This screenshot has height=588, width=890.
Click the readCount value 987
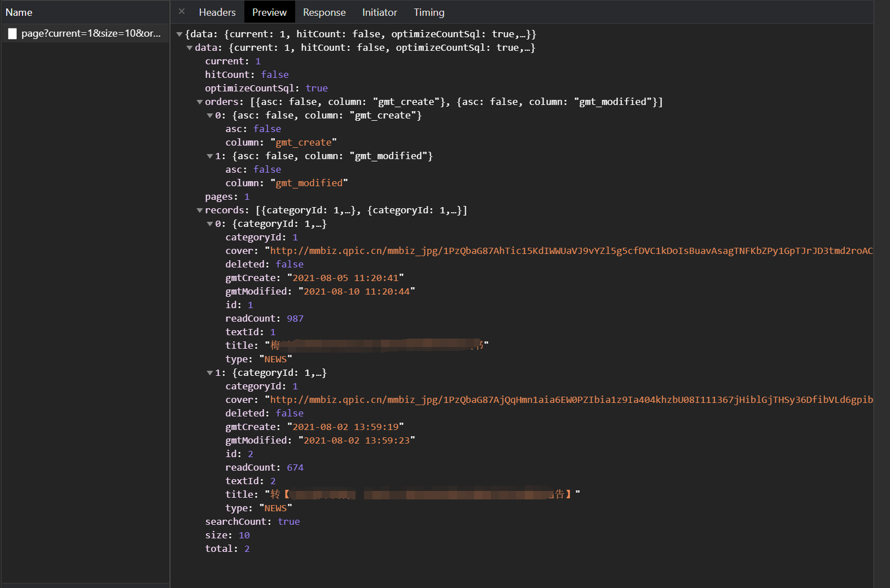click(x=295, y=319)
